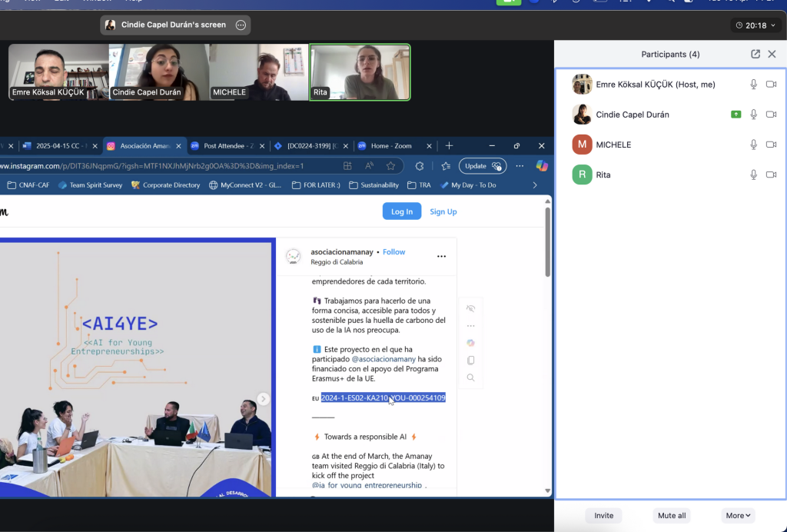Open the browser extensions puzzle icon

(420, 166)
